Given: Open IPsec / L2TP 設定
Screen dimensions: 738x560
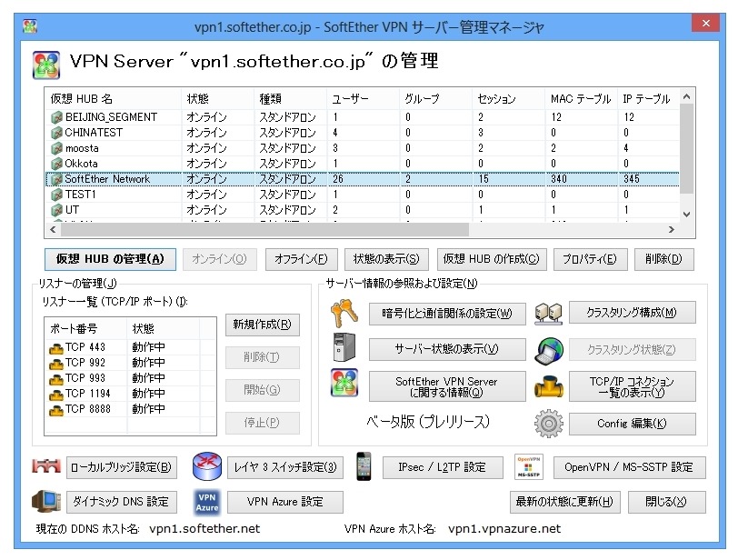Looking at the screenshot, I should (443, 468).
